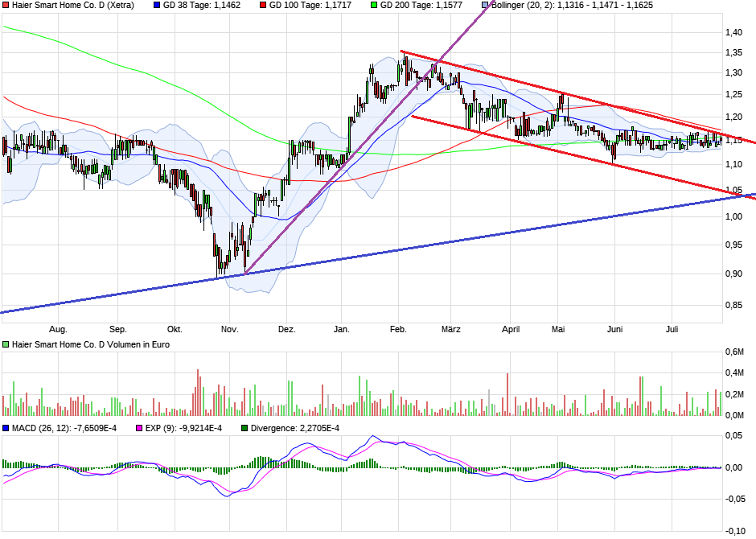Click the blue GD 38 Tage legend swatch
This screenshot has height=539, width=756.
click(x=157, y=5)
